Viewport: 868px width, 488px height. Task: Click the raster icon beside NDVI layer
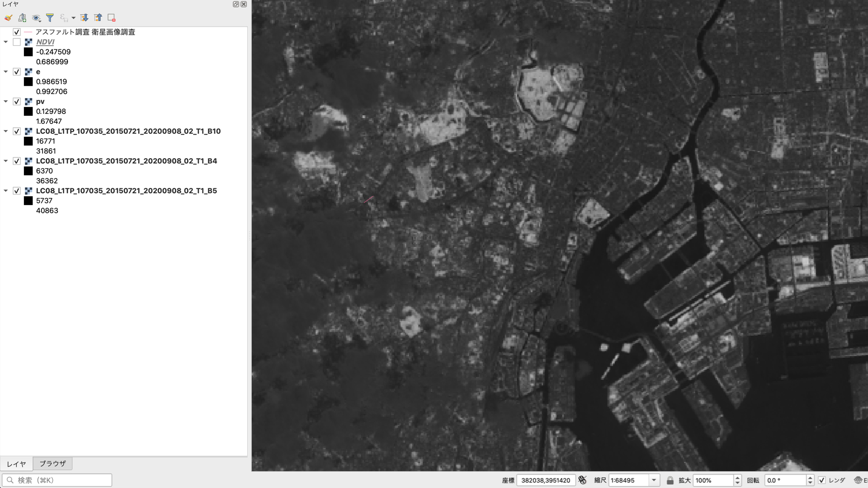pos(28,42)
